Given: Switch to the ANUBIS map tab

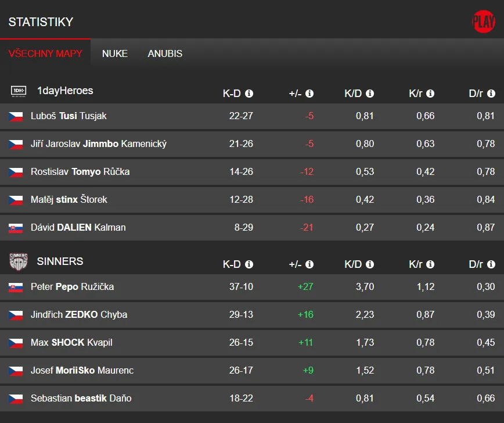Looking at the screenshot, I should point(165,53).
